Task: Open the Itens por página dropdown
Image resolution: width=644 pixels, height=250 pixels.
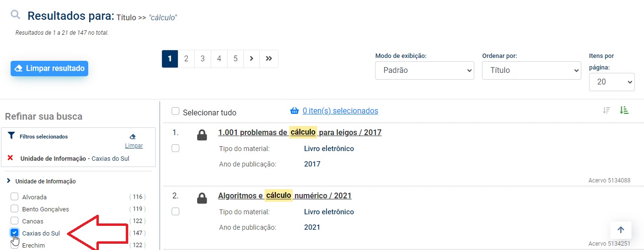Action: (x=611, y=82)
